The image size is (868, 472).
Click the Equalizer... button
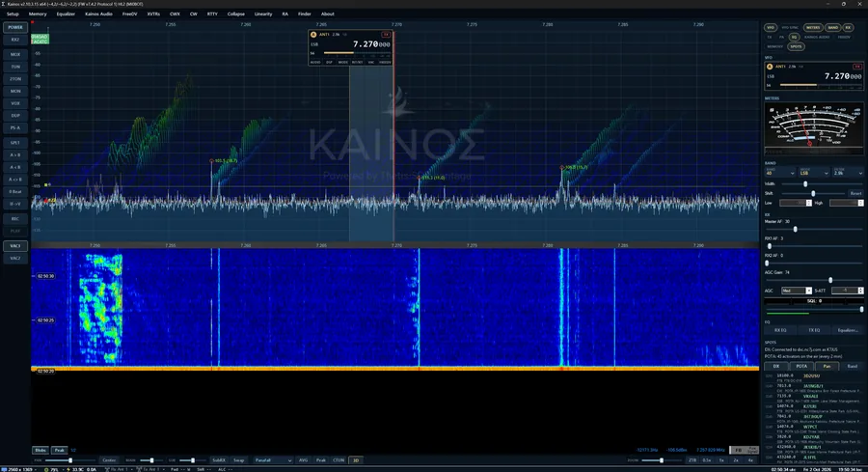[x=848, y=330]
